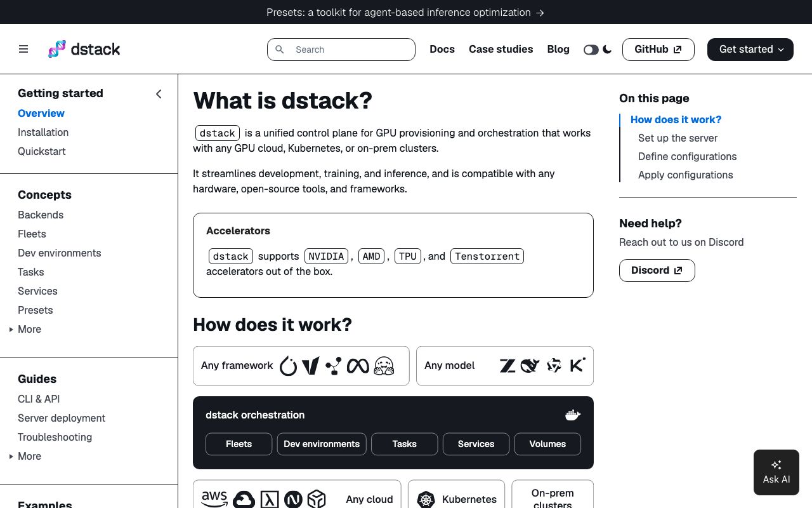Click the K icon in Any model
The height and width of the screenshot is (508, 812).
(x=577, y=365)
